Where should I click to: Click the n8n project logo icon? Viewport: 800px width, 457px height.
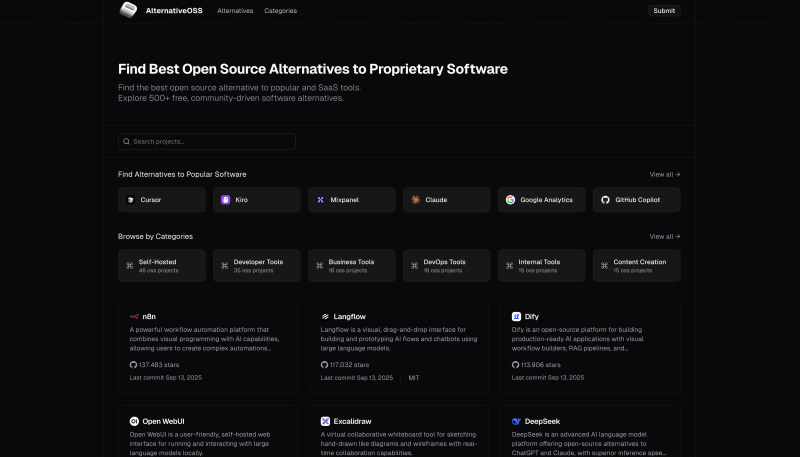(x=134, y=317)
